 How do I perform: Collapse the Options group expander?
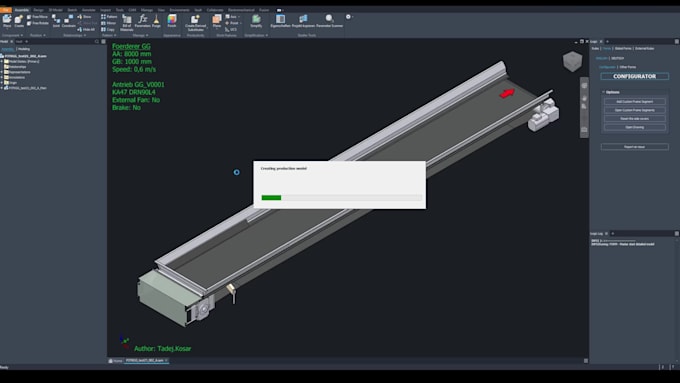[x=603, y=92]
